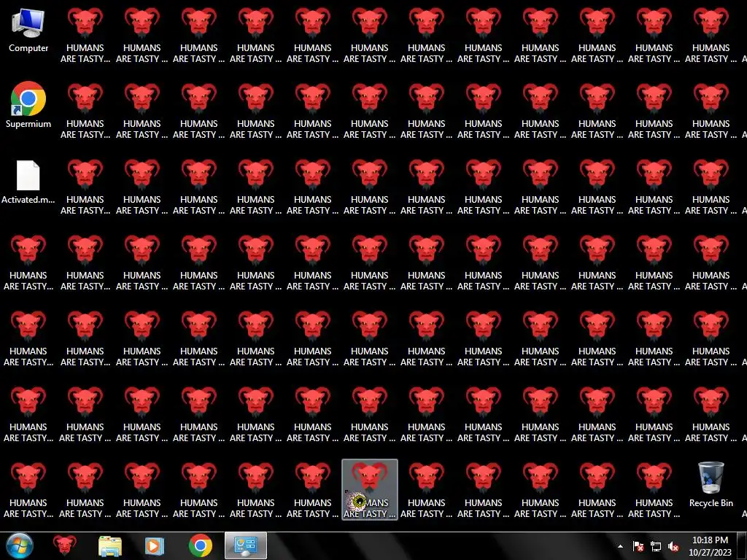747x560 pixels.
Task: Select HUMANS ARE TASTY icon next to Activated.m...
Action: (85, 186)
